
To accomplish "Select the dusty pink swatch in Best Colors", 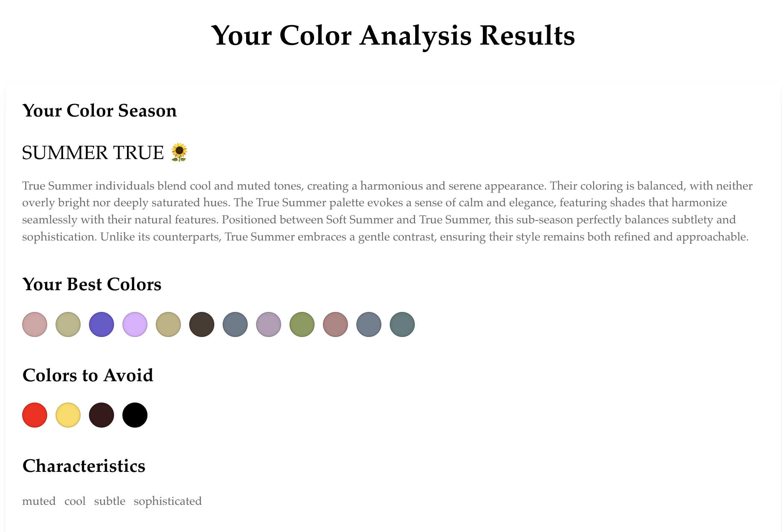I will click(x=35, y=324).
